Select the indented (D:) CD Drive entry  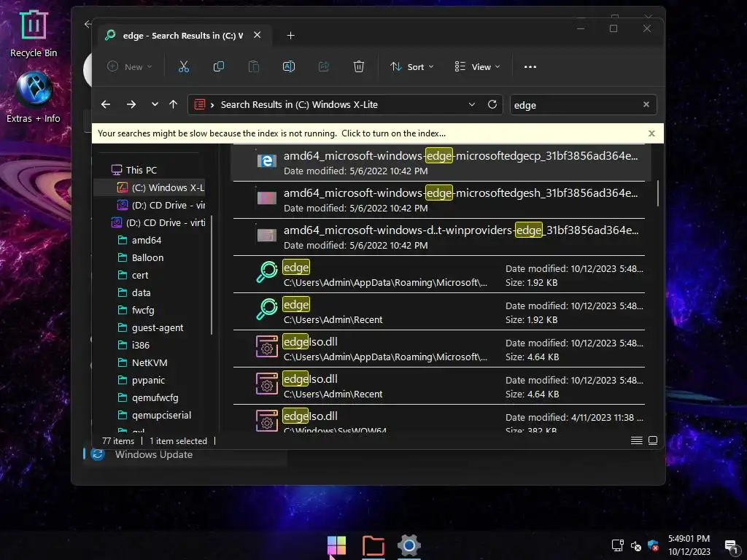[x=160, y=205]
